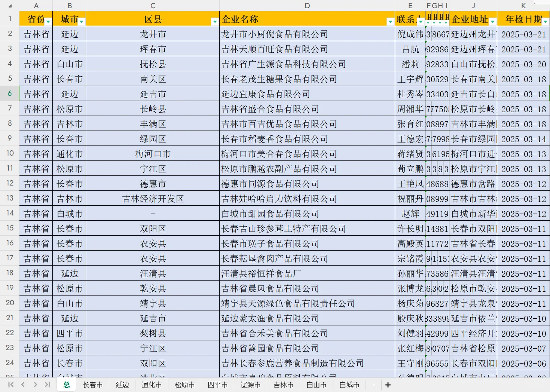Select contact name cell 倪成伟
Viewport: 550px width, 392px height.
coord(410,34)
